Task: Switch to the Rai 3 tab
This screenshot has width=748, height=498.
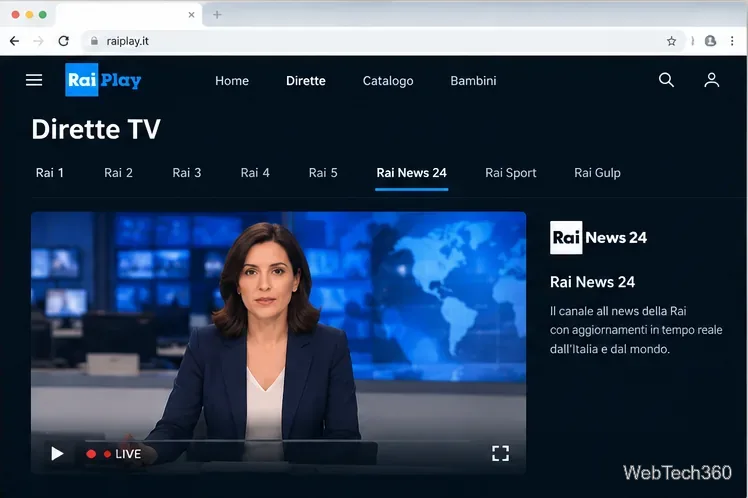Action: pyautogui.click(x=187, y=173)
